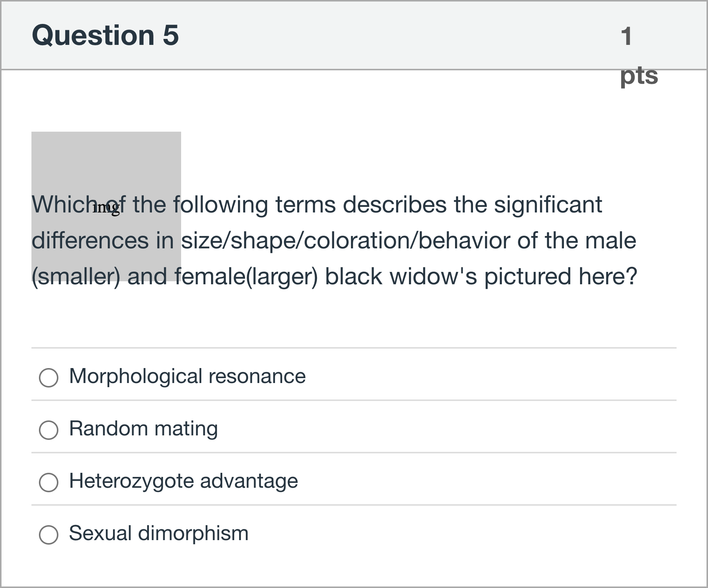Screen dimensions: 708x588
Task: Click the 'Question 5' title text
Action: point(106,36)
